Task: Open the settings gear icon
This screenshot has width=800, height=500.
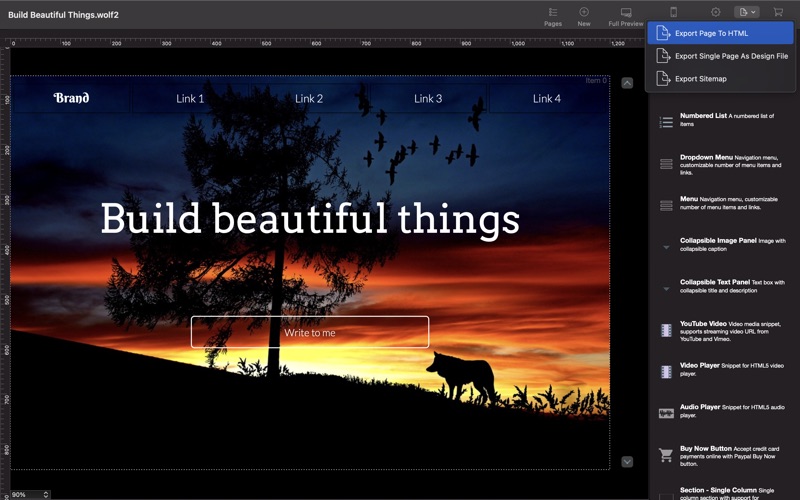Action: pos(716,12)
